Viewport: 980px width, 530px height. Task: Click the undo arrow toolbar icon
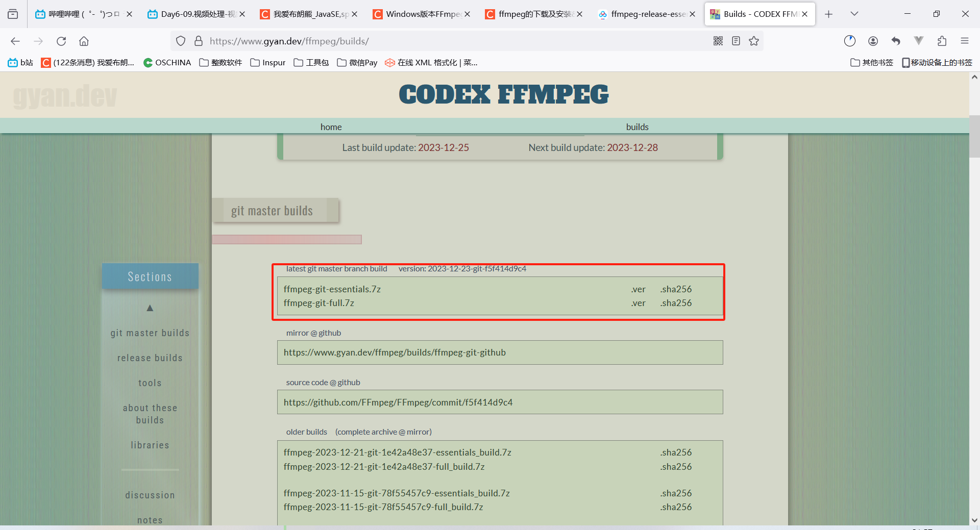click(896, 41)
